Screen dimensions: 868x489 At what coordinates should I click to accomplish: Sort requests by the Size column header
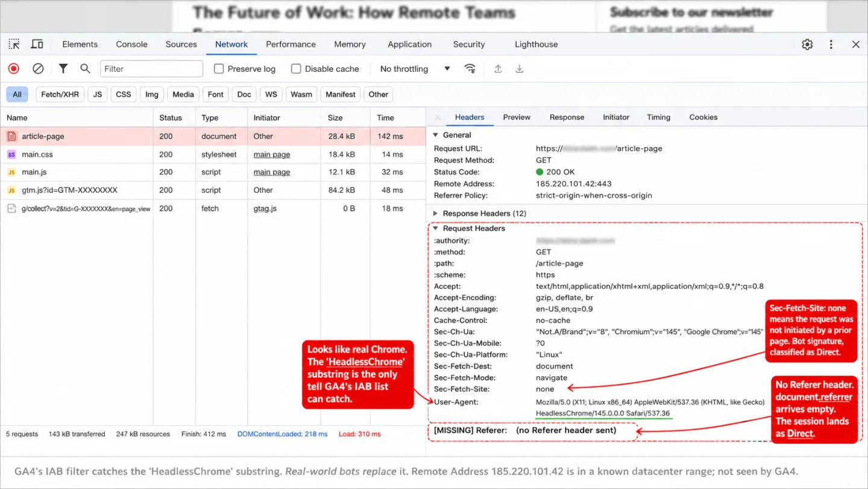[x=345, y=118]
